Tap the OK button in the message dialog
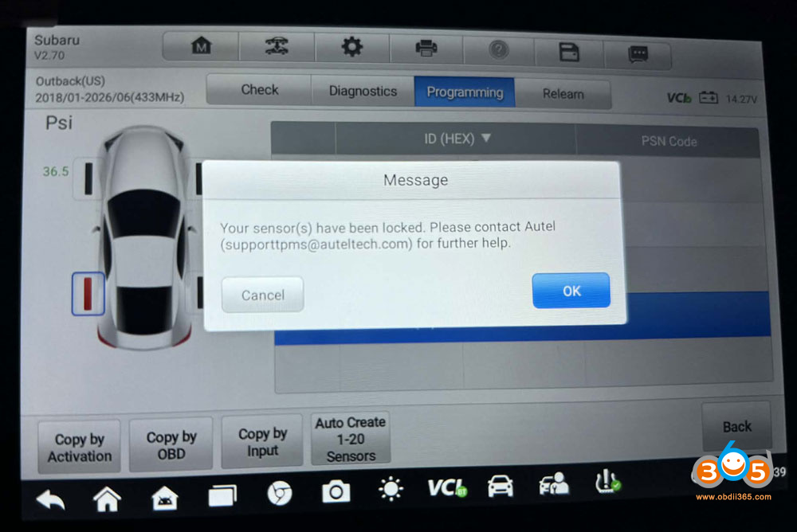The height and width of the screenshot is (532, 797). (571, 291)
